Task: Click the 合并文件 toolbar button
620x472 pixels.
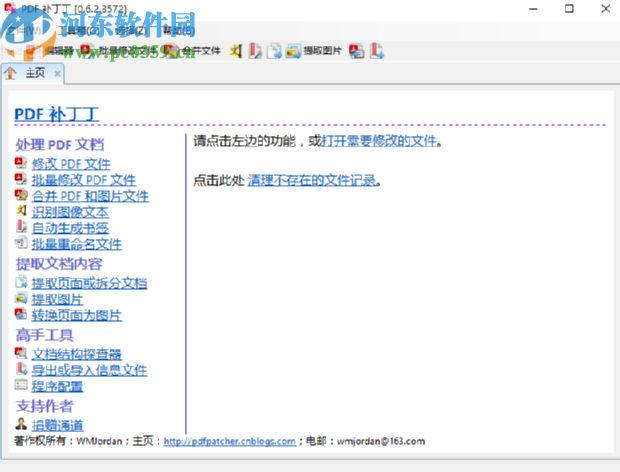Action: click(194, 51)
